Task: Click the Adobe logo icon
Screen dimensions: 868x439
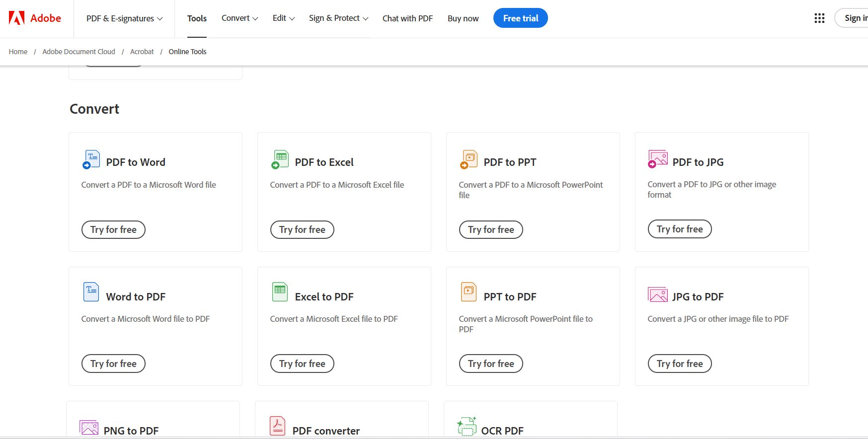Action: pyautogui.click(x=16, y=18)
